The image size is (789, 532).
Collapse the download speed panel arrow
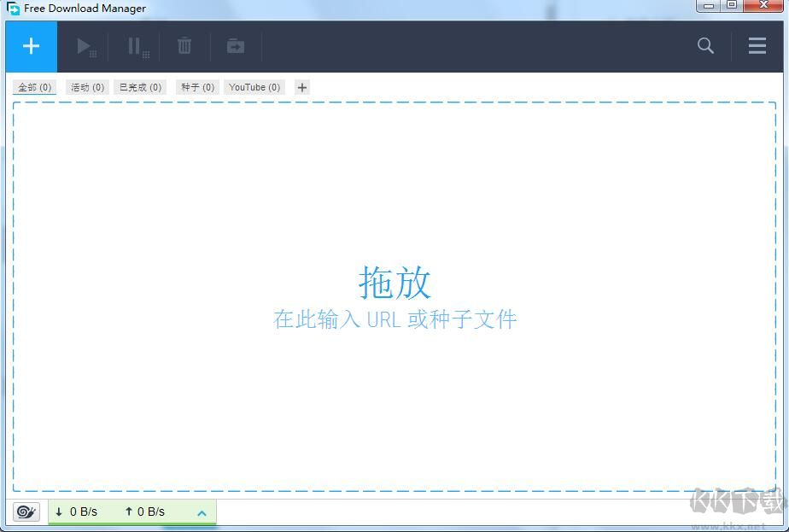[202, 512]
